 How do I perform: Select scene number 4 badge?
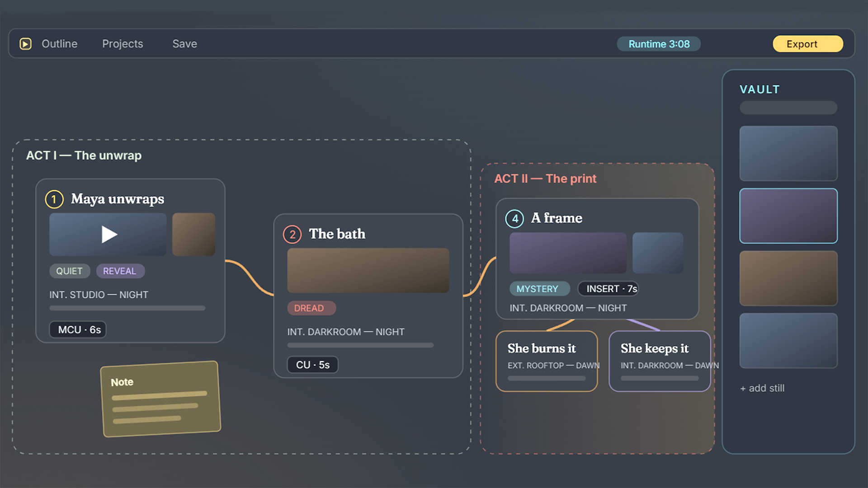coord(514,219)
